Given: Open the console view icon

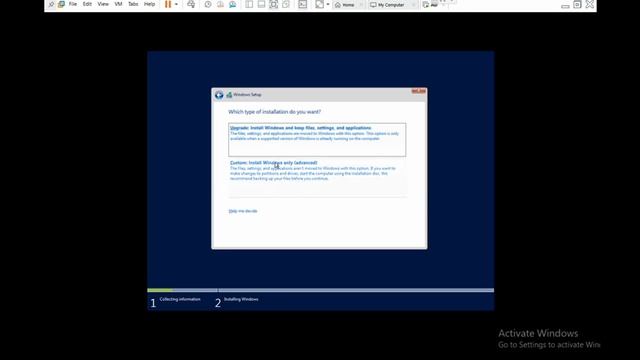Looking at the screenshot, I should (302, 4).
